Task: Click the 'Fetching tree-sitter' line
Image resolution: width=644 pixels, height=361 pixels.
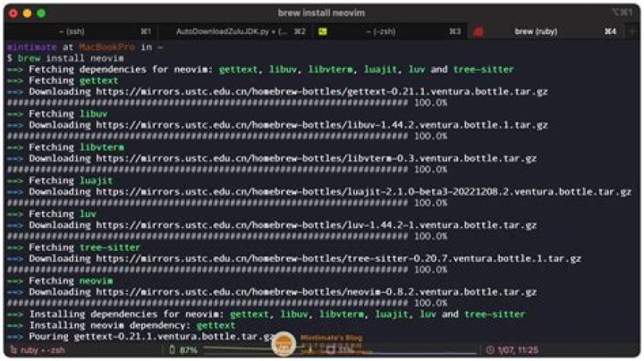Action: point(73,248)
